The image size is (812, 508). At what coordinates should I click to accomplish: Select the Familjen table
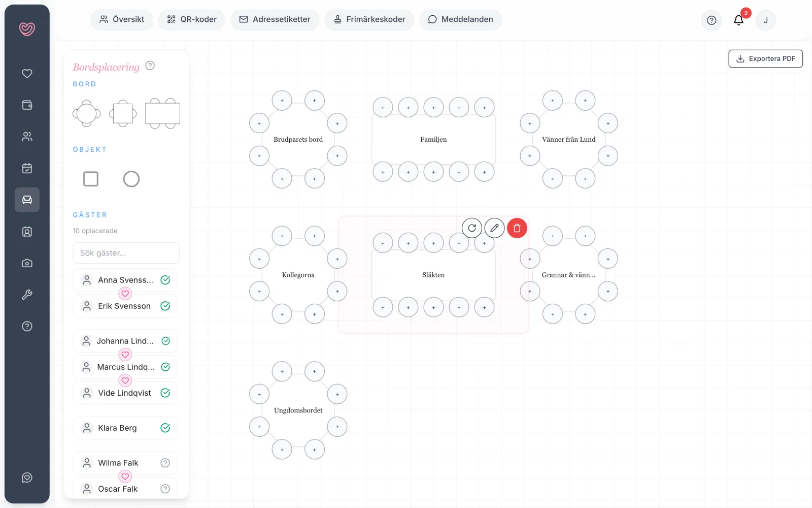pyautogui.click(x=433, y=139)
